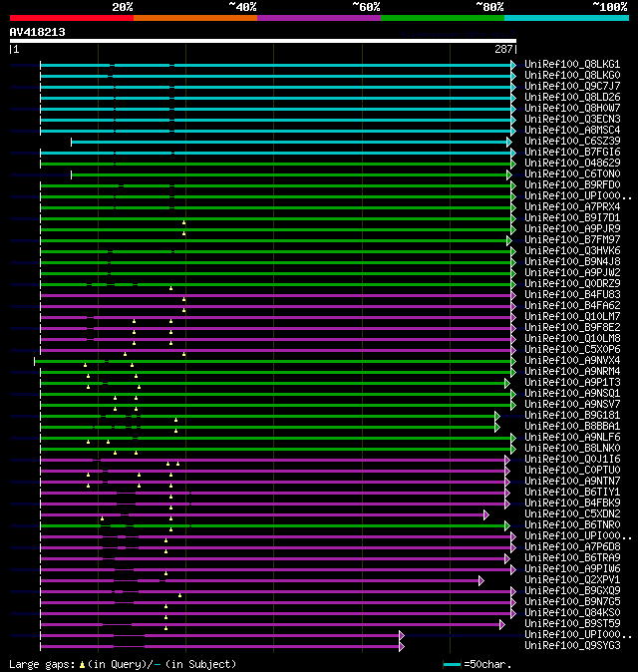
Task: Select the UniRef100_B7FGI6 label
Action: (x=572, y=153)
